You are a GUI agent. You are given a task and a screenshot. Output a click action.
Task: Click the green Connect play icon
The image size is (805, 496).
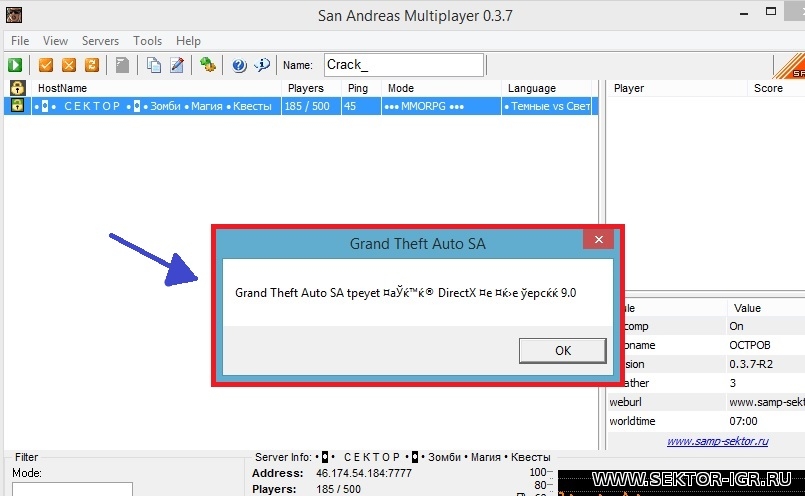[x=15, y=65]
